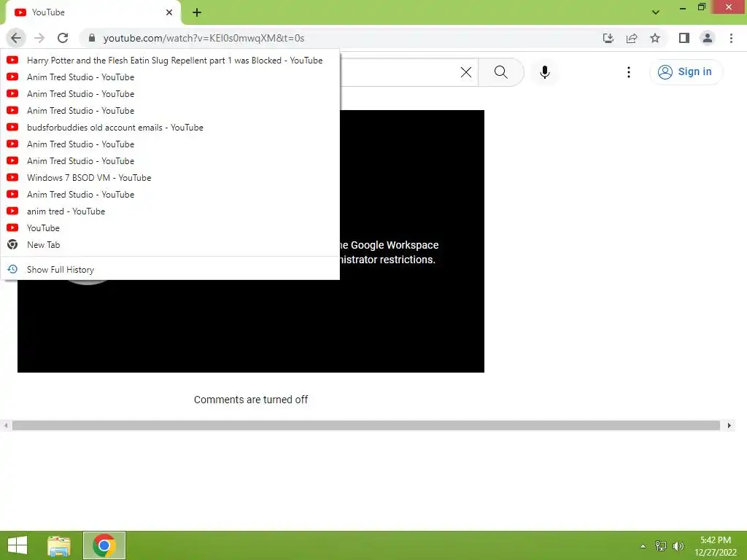This screenshot has width=747, height=560.
Task: Go back to the New Tab entry
Action: [x=170, y=245]
